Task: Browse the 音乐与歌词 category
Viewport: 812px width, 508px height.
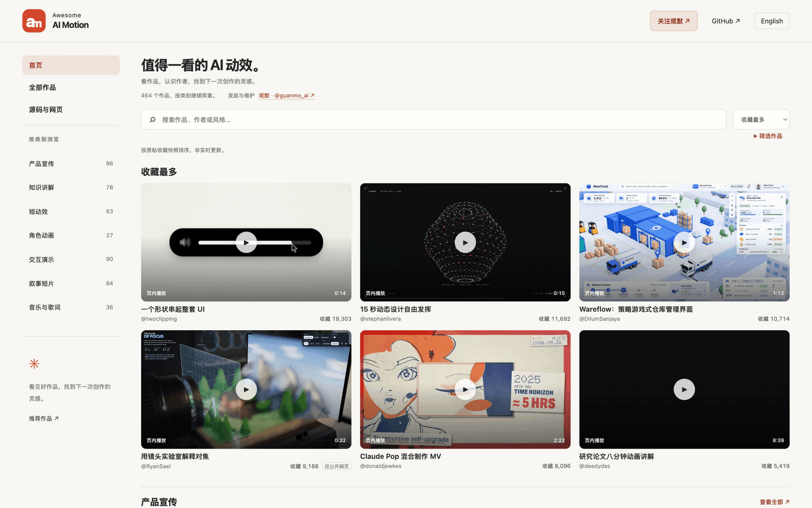Action: [71, 307]
